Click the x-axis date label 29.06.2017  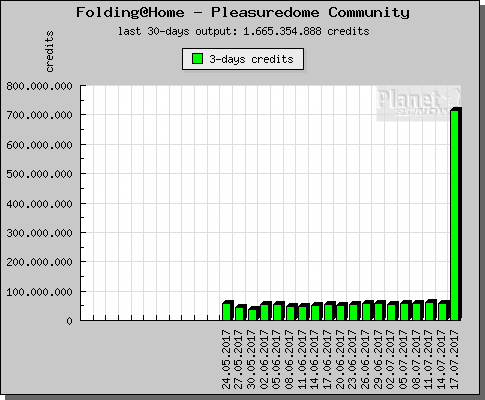(379, 359)
